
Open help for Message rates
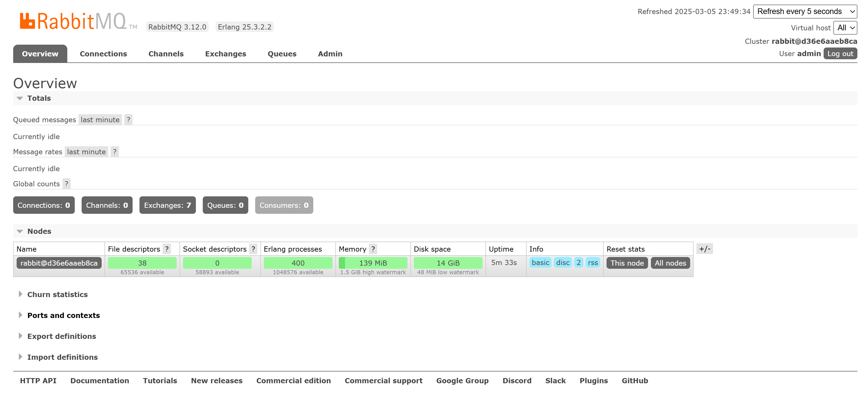click(115, 152)
